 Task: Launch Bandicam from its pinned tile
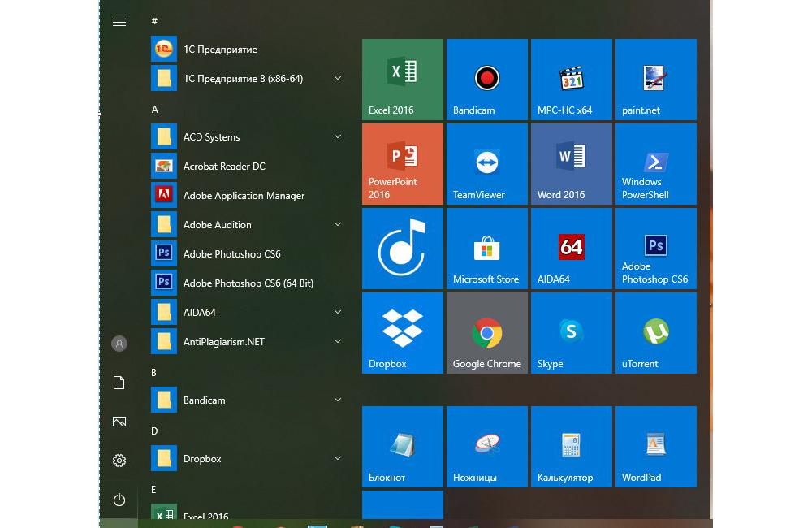pyautogui.click(x=486, y=80)
